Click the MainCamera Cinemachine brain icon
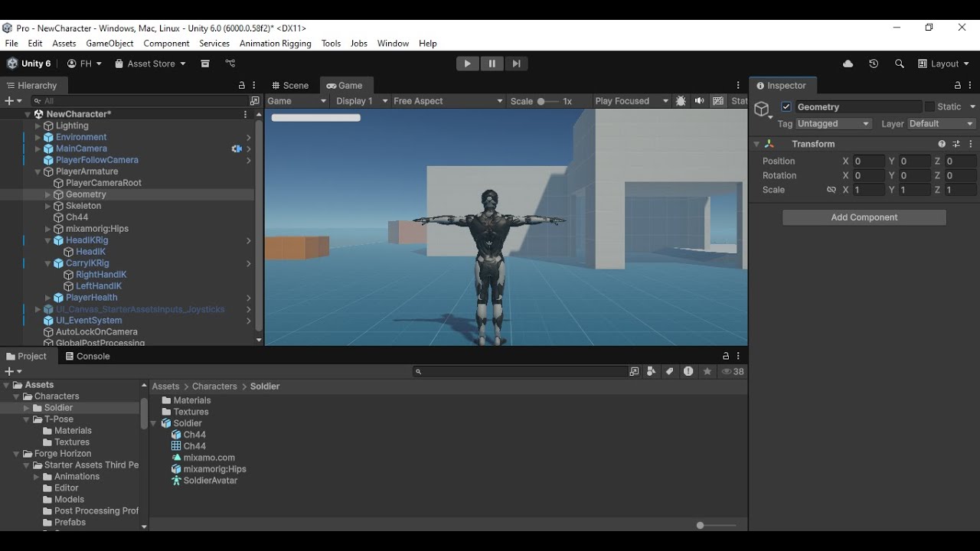 [237, 148]
